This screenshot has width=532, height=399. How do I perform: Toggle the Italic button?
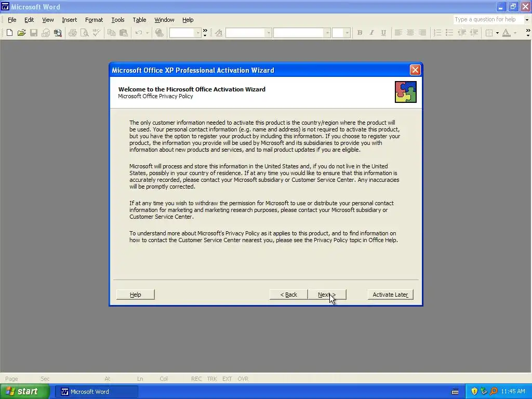(x=371, y=33)
